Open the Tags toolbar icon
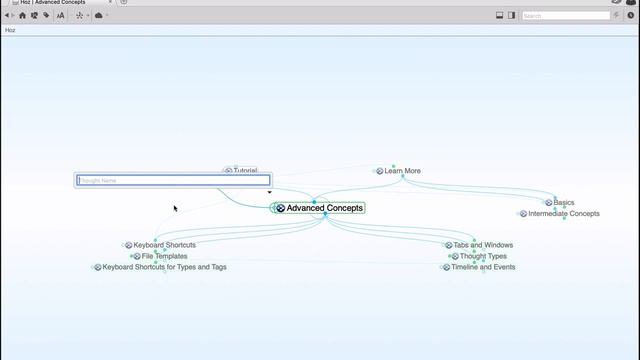Image resolution: width=640 pixels, height=360 pixels. coord(46,16)
